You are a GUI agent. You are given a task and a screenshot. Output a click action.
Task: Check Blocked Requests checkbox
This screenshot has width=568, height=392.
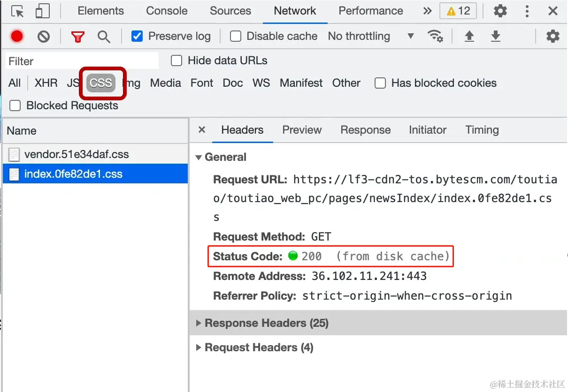click(x=15, y=106)
